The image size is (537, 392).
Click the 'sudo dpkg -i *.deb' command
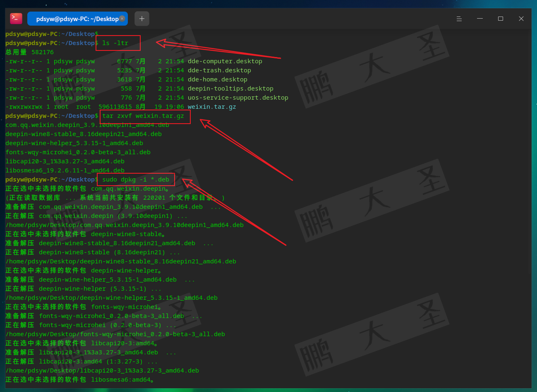(x=136, y=179)
